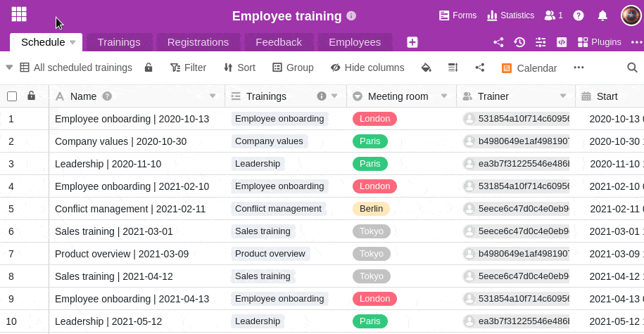The image size is (644, 334).
Task: Click the row height icon
Action: click(x=453, y=68)
